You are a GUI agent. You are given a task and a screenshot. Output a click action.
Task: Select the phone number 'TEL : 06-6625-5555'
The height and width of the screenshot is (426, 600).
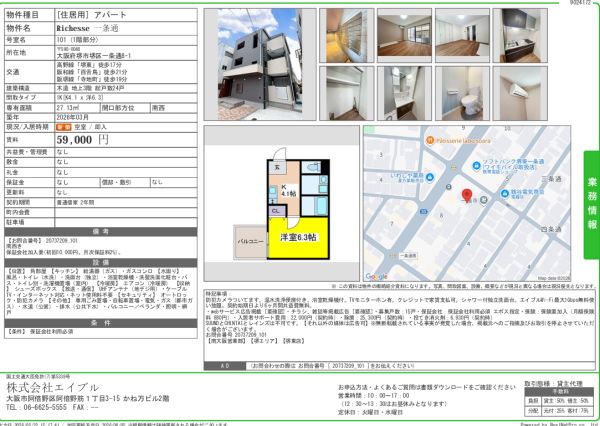pos(36,407)
